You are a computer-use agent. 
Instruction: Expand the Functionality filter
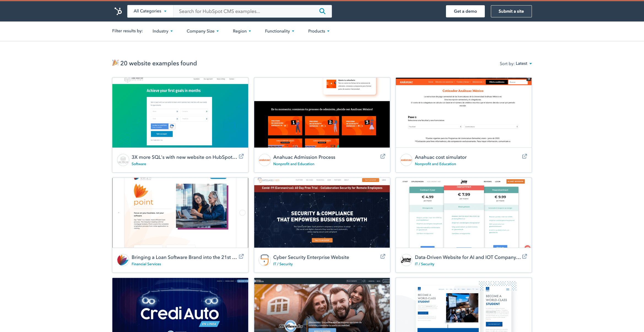280,31
